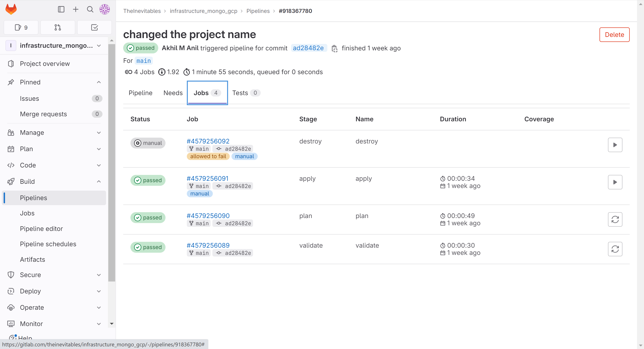Viewport: 644px width, 349px height.
Task: Retry the validate job
Action: coord(615,249)
